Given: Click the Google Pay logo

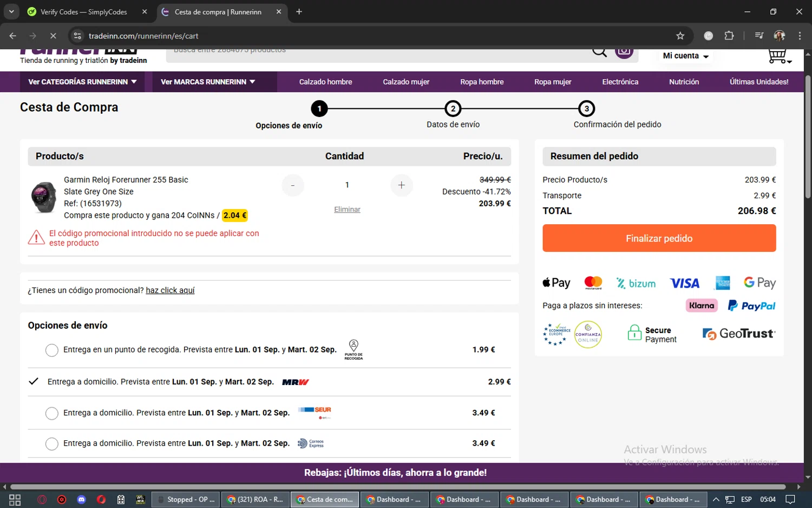Looking at the screenshot, I should (759, 283).
